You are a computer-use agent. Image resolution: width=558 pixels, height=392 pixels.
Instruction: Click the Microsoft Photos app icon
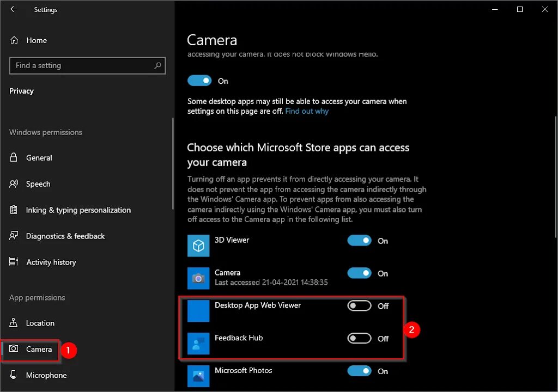coord(198,376)
